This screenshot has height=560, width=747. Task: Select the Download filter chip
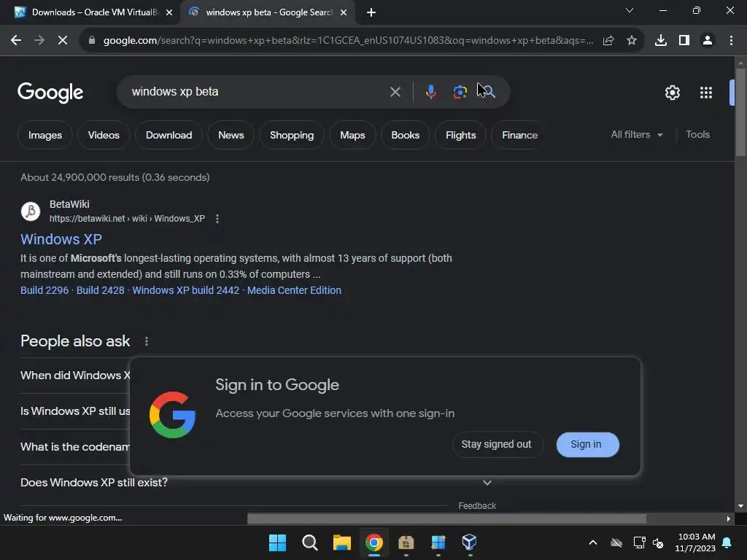(169, 135)
